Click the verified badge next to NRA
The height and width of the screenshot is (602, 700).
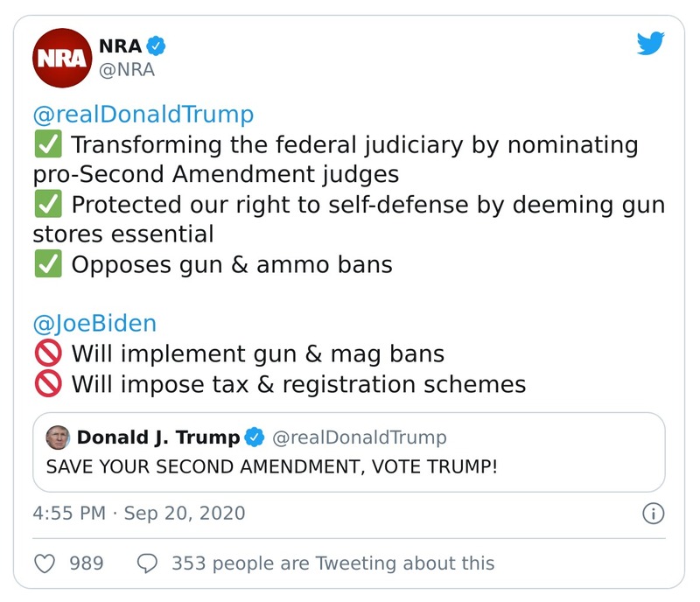coord(155,48)
